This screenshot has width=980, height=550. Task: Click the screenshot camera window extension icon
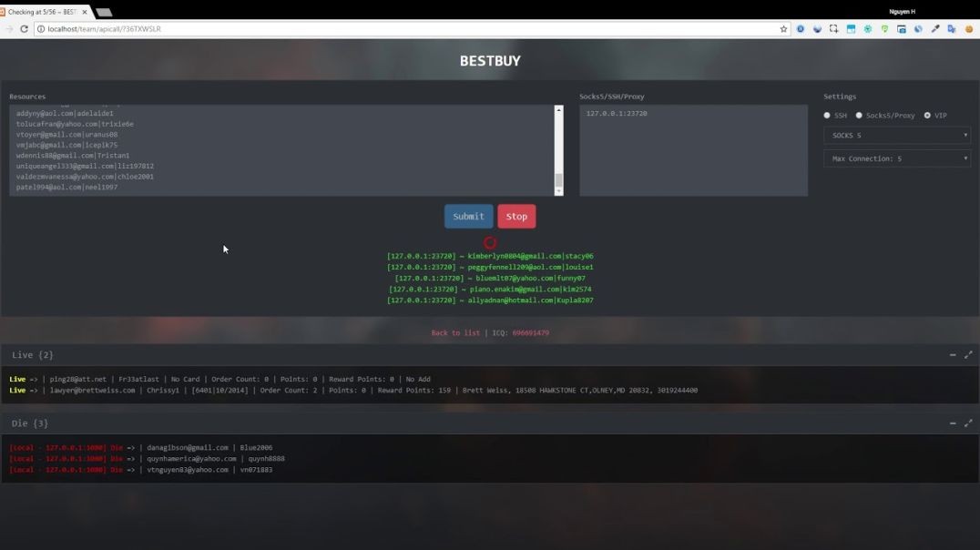[x=902, y=29]
